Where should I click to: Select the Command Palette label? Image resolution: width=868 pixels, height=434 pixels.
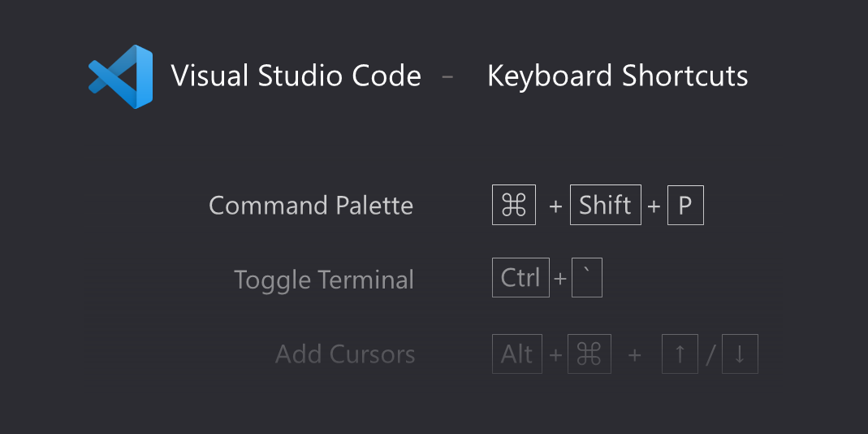tap(311, 206)
